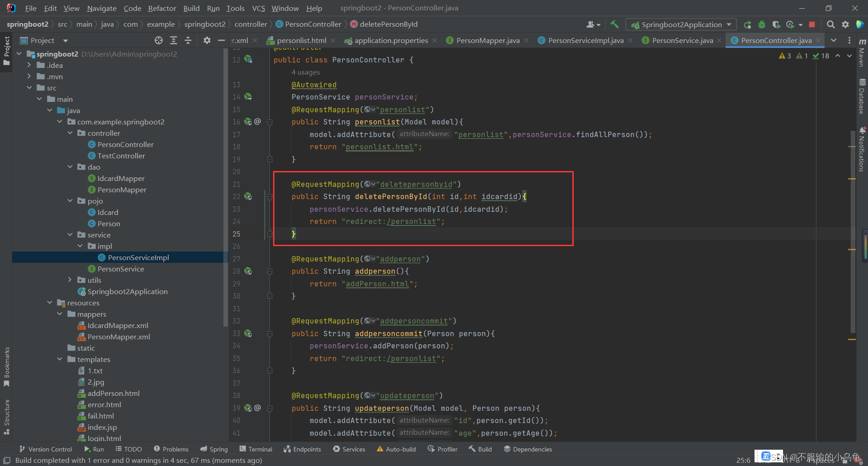This screenshot has width=868, height=466.
Task: Select PersonMapper.xml in project tree
Action: [118, 337]
